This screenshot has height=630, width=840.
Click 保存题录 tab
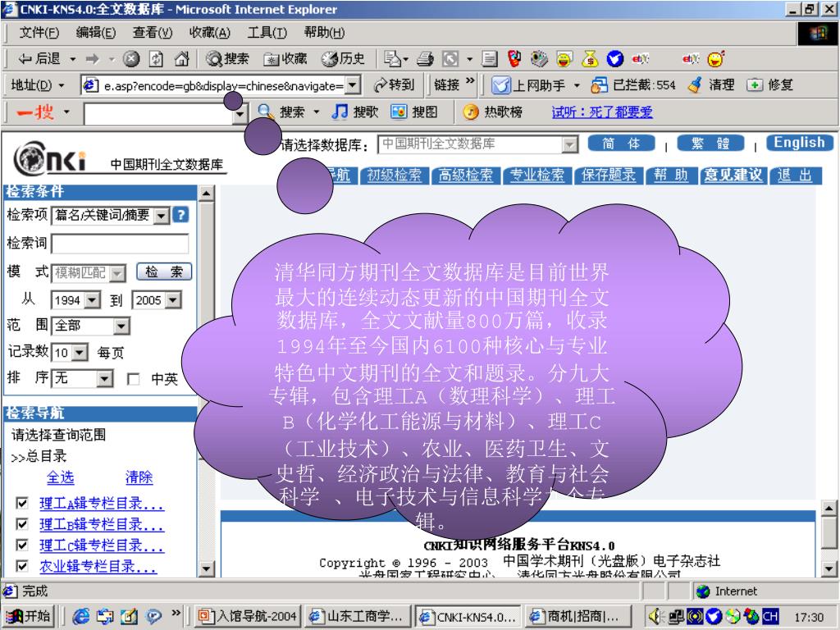click(x=609, y=176)
